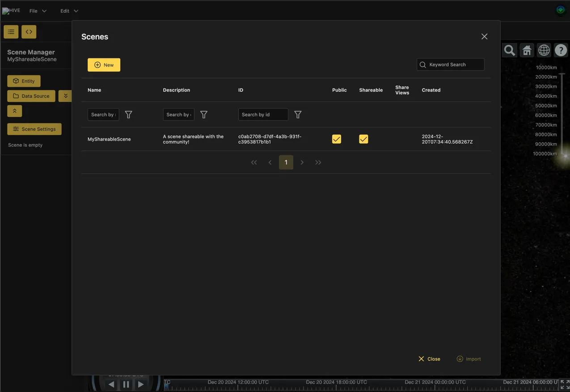Pause playback on the timeline controls
Screen dimensions: 570x392
tap(126, 384)
